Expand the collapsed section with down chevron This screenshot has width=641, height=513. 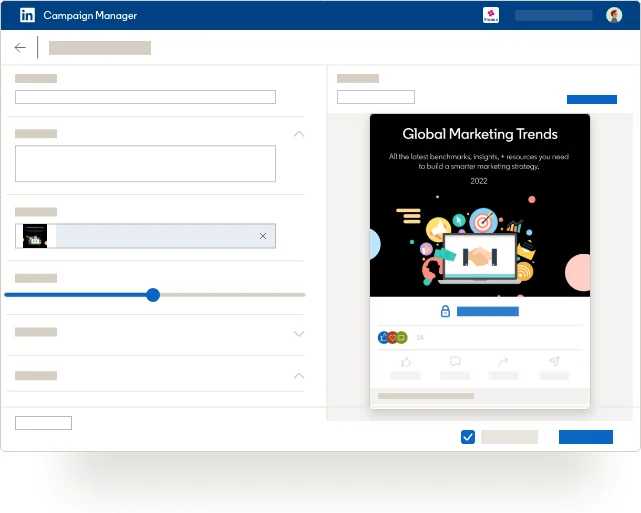click(x=299, y=334)
